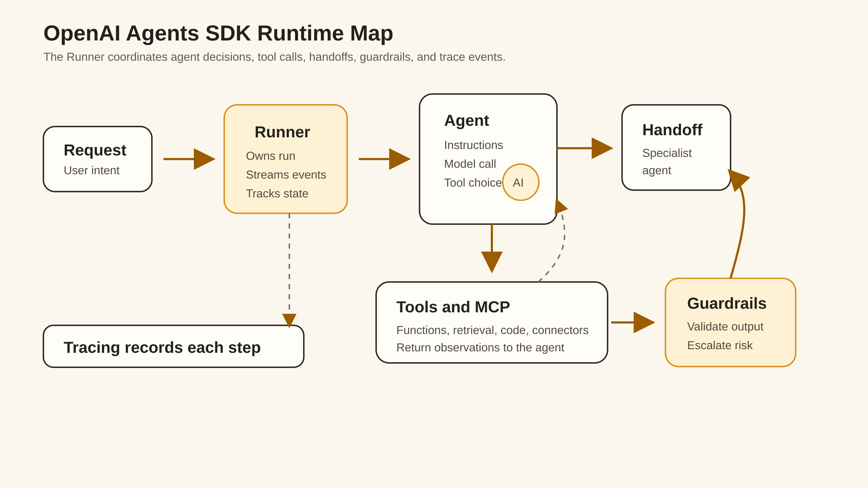Click 'Validate output' in Guardrails box
Image resolution: width=868 pixels, height=488 pixels.
(x=725, y=326)
